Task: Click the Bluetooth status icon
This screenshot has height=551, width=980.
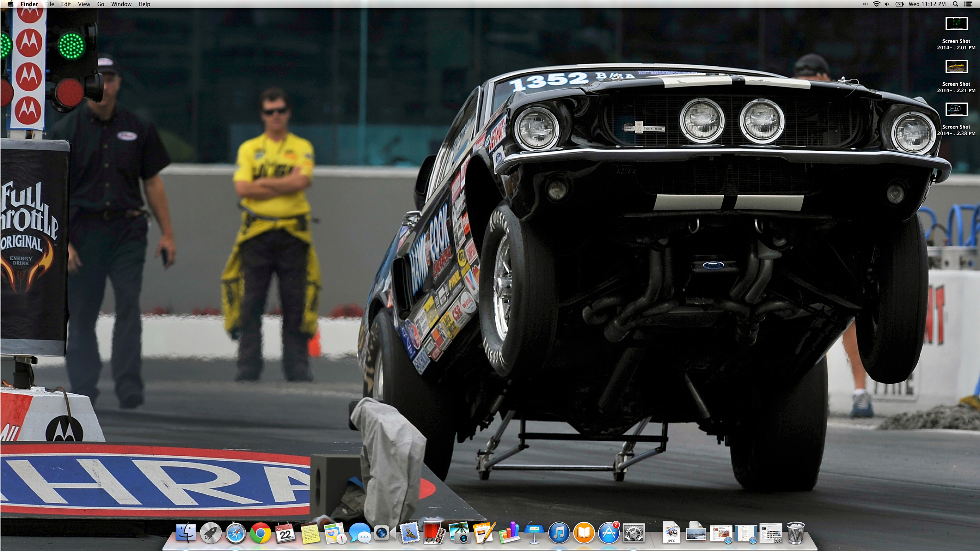Action: point(865,4)
